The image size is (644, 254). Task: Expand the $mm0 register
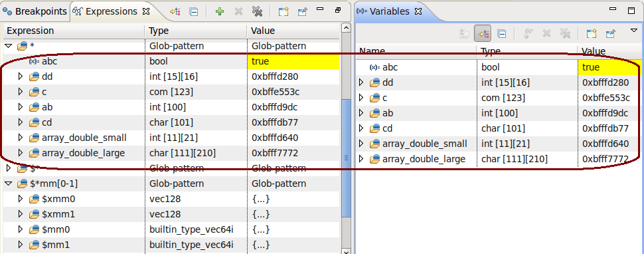click(21, 230)
